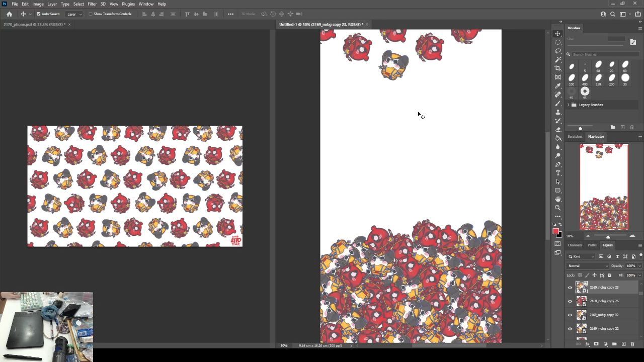Screen dimensions: 644x362
Task: Switch to the Channels tab
Action: 575,245
